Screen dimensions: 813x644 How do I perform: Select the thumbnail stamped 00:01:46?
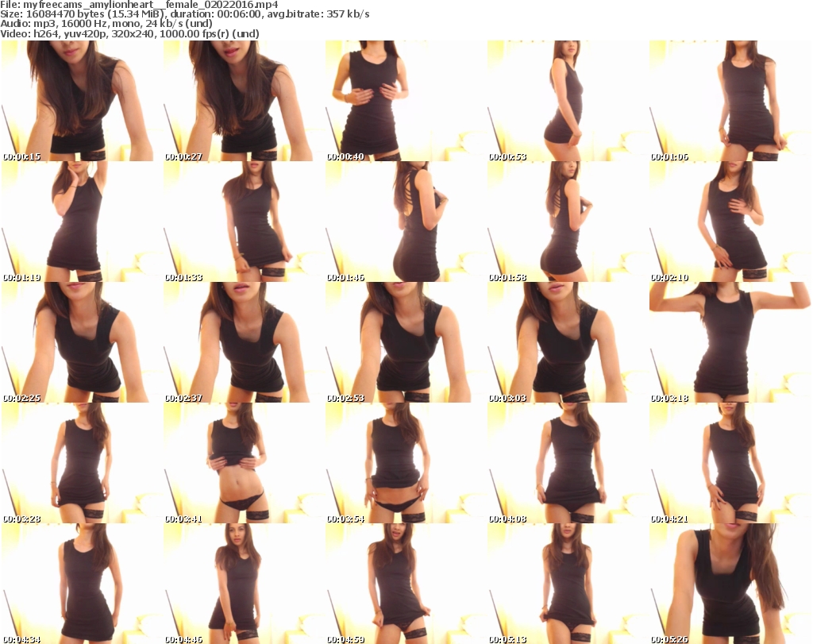406,222
